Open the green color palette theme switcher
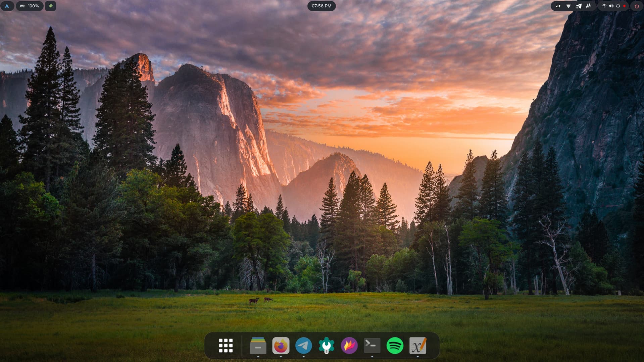This screenshot has height=362, width=644. coord(51,6)
